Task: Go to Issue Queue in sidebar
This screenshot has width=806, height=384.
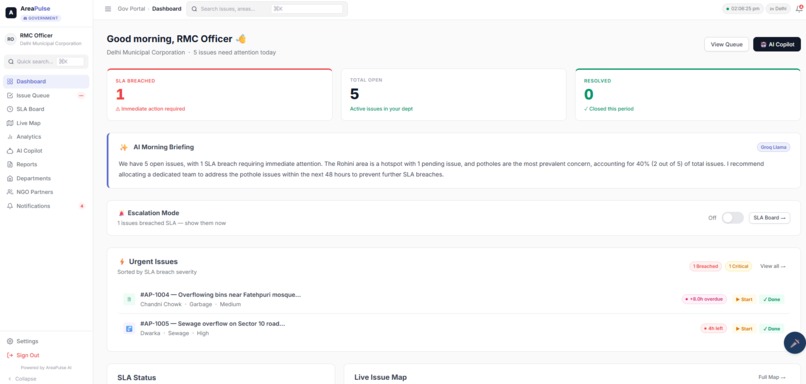Action: pos(46,96)
